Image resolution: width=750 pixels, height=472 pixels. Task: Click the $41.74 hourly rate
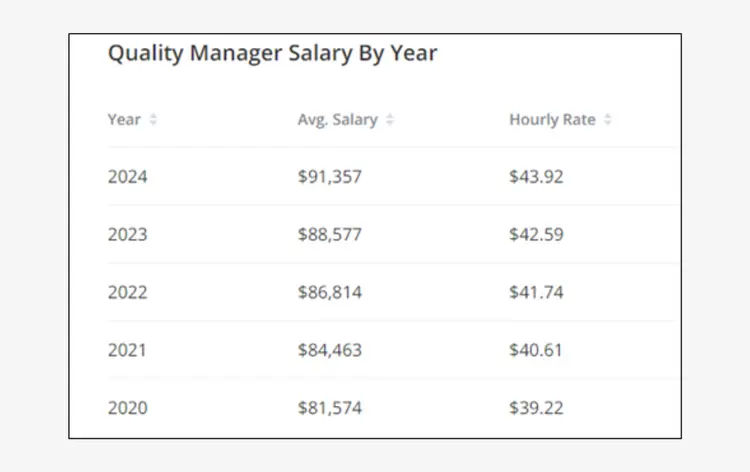point(536,292)
